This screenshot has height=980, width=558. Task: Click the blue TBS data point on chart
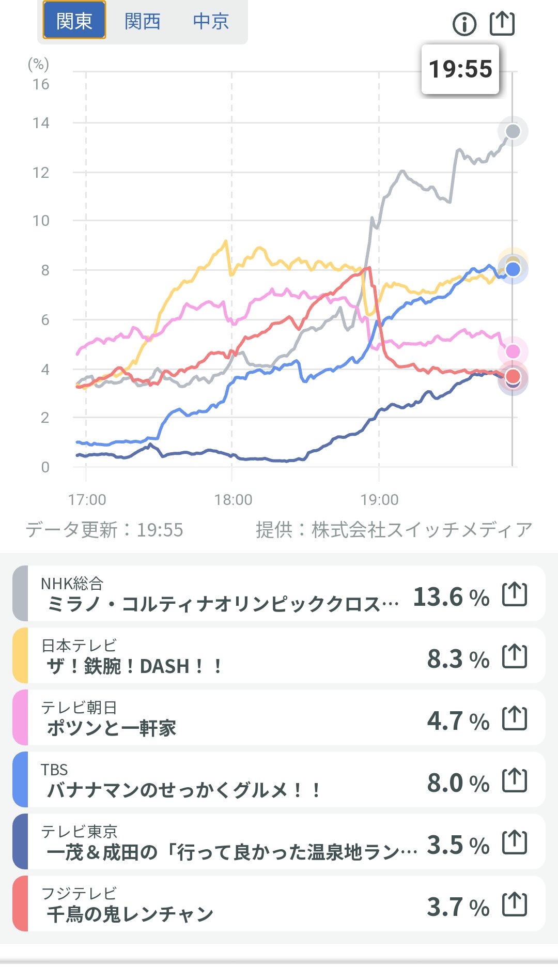point(513,269)
